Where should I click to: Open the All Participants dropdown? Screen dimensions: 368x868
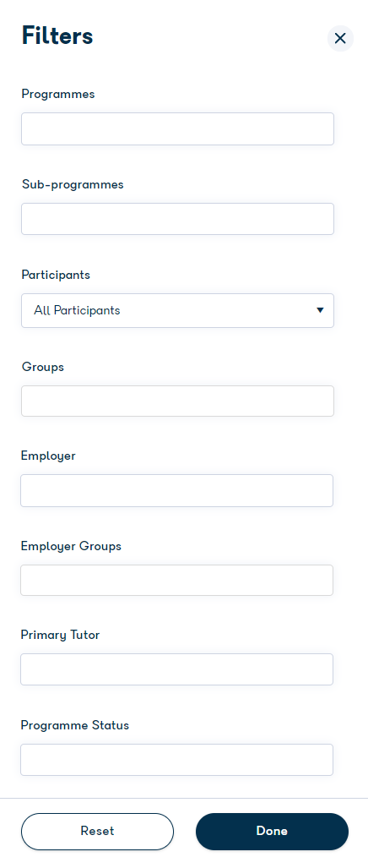pos(177,310)
